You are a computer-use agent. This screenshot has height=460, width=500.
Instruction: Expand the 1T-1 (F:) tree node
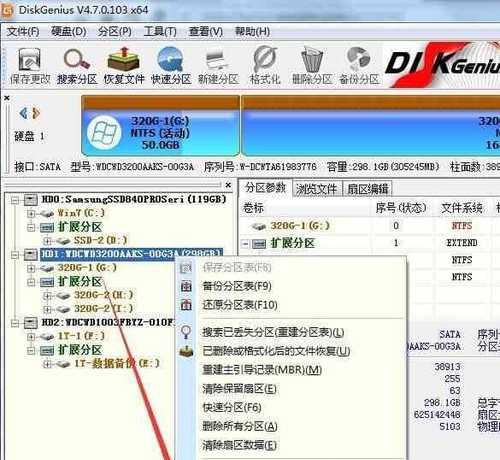tap(31, 337)
